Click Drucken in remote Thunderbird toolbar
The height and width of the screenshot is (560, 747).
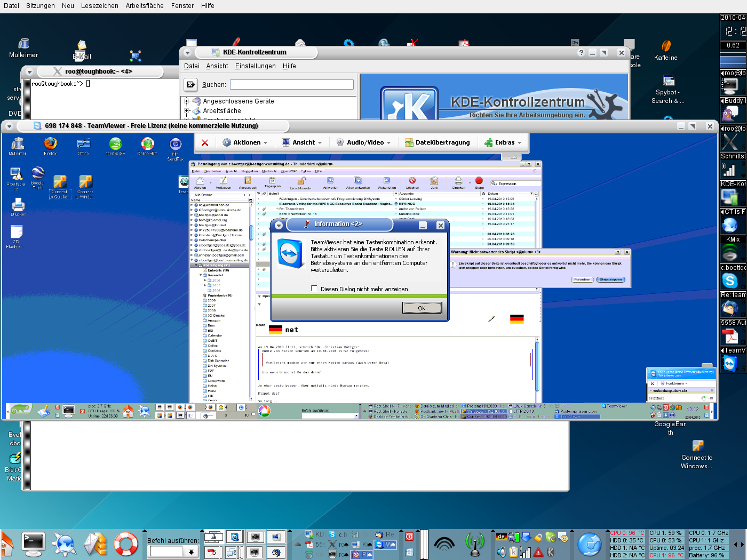(458, 183)
